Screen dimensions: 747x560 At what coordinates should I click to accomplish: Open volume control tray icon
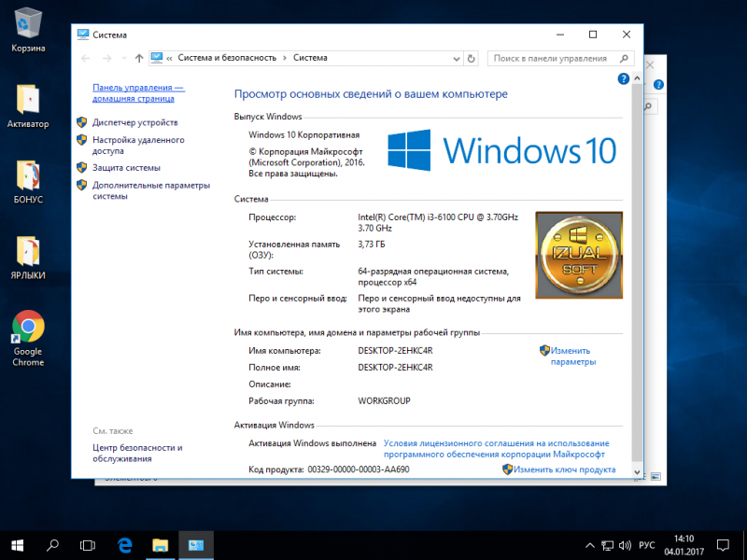(625, 546)
